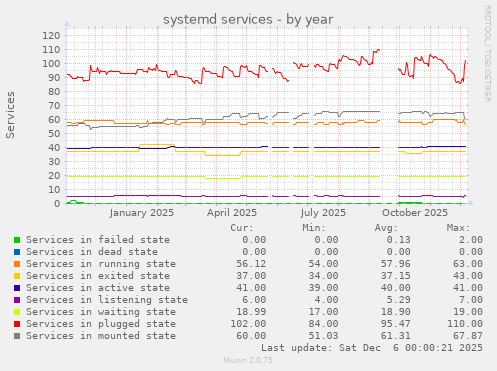Select 'Services in failed state' label
This screenshot has height=371, width=497.
pyautogui.click(x=98, y=240)
